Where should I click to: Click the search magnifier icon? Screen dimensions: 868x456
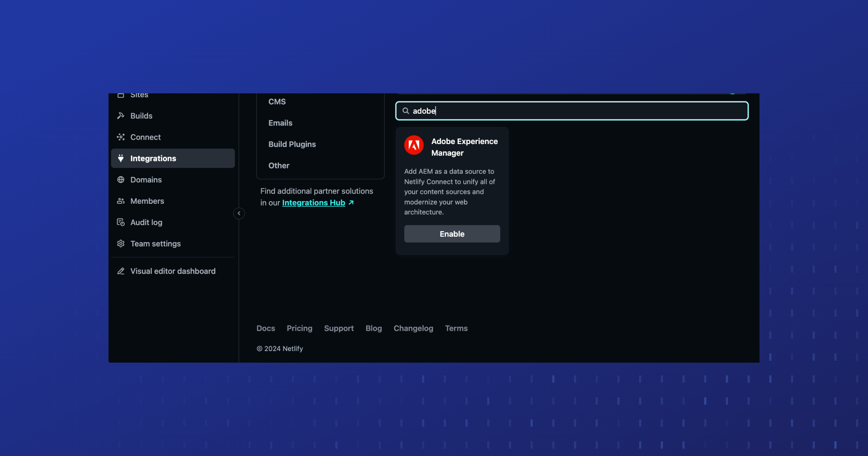point(406,111)
